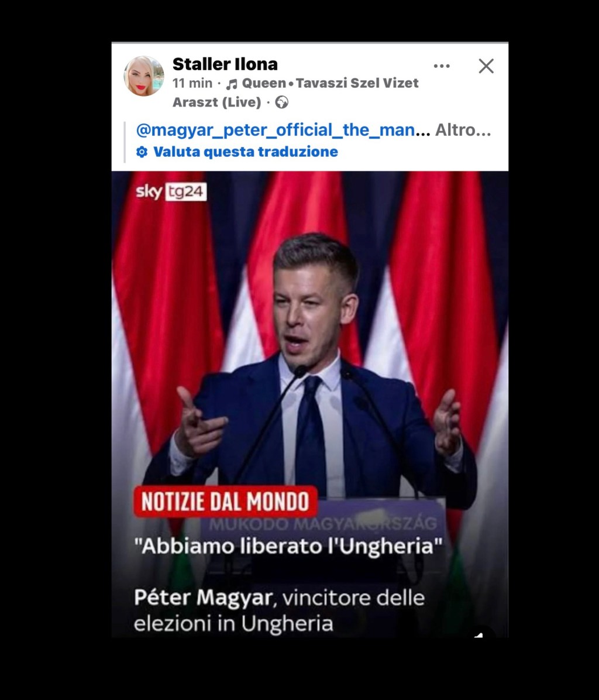The image size is (599, 700).
Task: Click Valuta questa traduzione
Action: [x=245, y=152]
